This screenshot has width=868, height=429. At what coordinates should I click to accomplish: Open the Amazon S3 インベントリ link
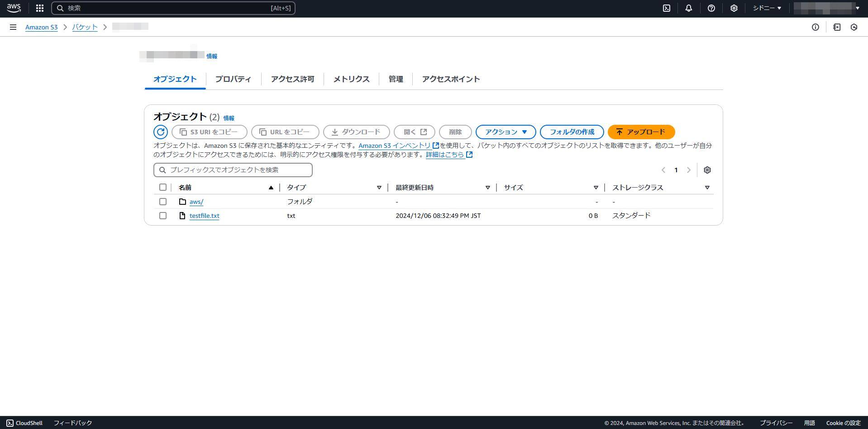coord(394,146)
